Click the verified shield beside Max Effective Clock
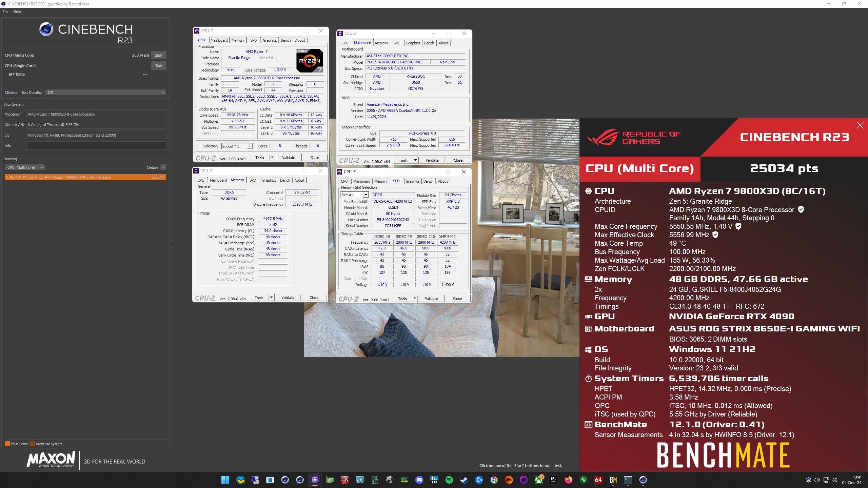 click(715, 235)
